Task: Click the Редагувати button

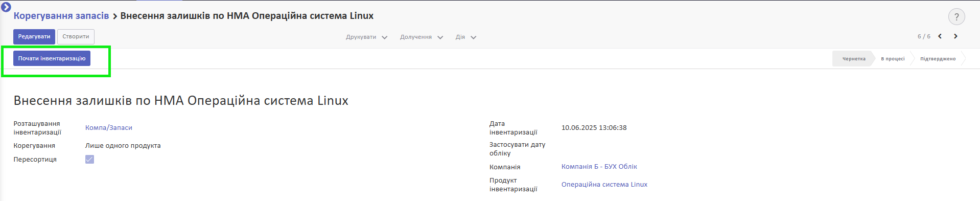Action: tap(34, 37)
